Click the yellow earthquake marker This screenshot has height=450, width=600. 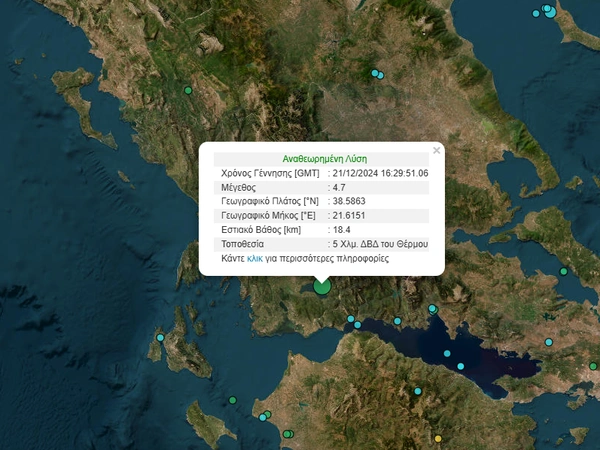(x=438, y=438)
